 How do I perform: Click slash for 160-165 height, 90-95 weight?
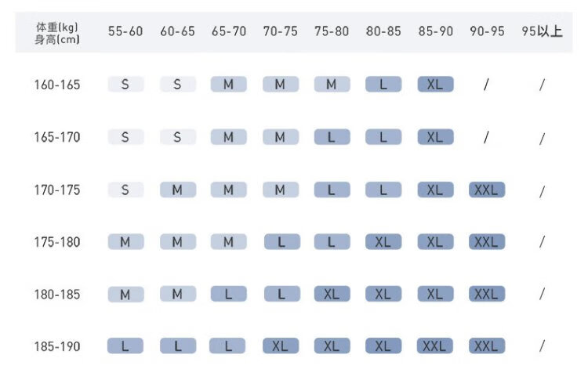point(486,85)
